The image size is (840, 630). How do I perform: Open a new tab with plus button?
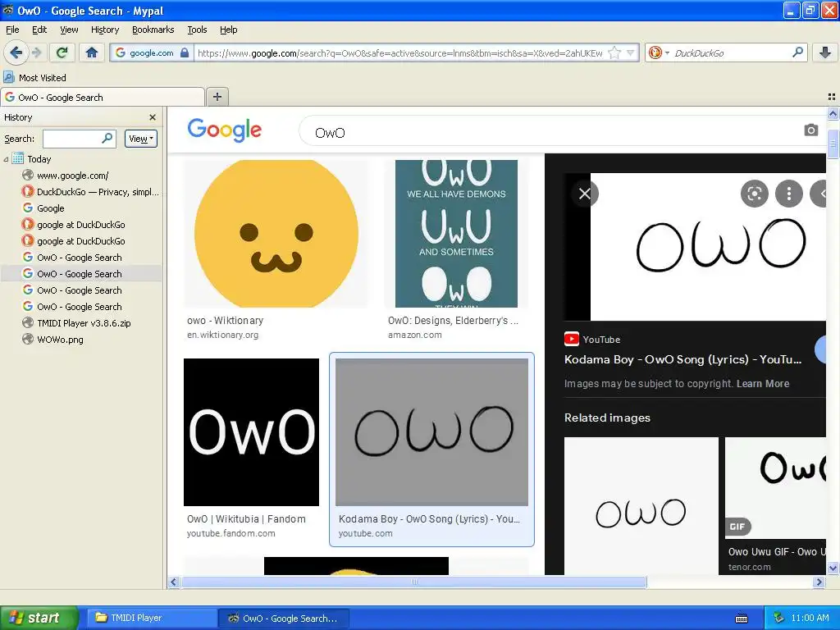click(217, 97)
